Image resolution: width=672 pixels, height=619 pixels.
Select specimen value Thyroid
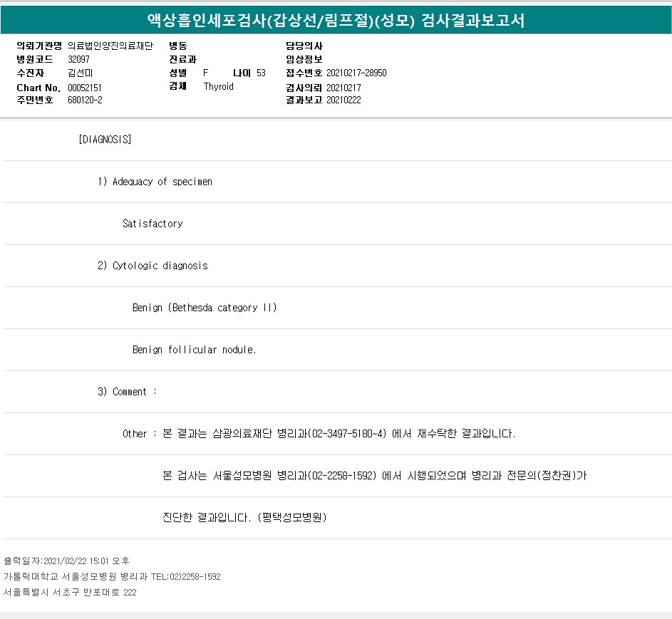tap(219, 86)
